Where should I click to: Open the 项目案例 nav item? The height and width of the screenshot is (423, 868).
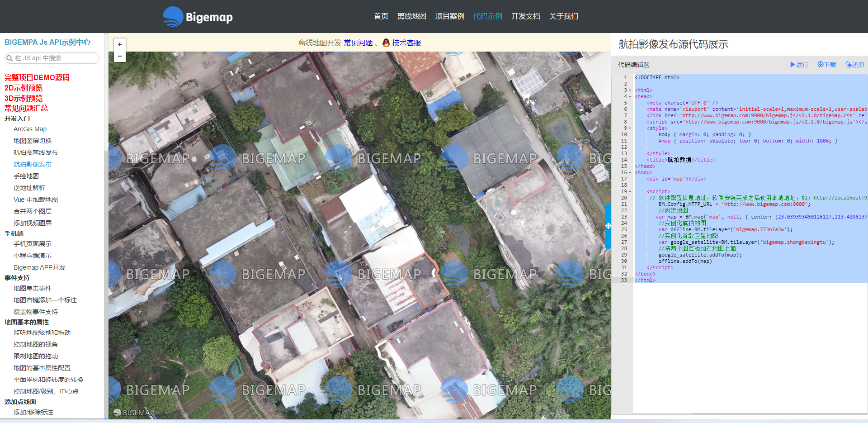449,16
